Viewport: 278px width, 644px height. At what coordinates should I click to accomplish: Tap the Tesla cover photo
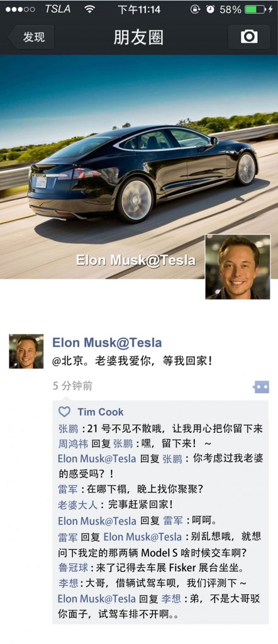pyautogui.click(x=139, y=166)
